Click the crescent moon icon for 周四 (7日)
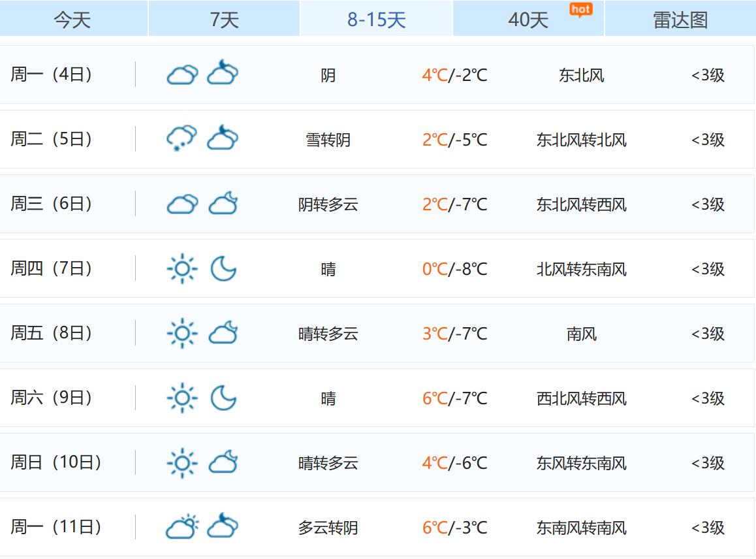The height and width of the screenshot is (559, 756). [223, 268]
